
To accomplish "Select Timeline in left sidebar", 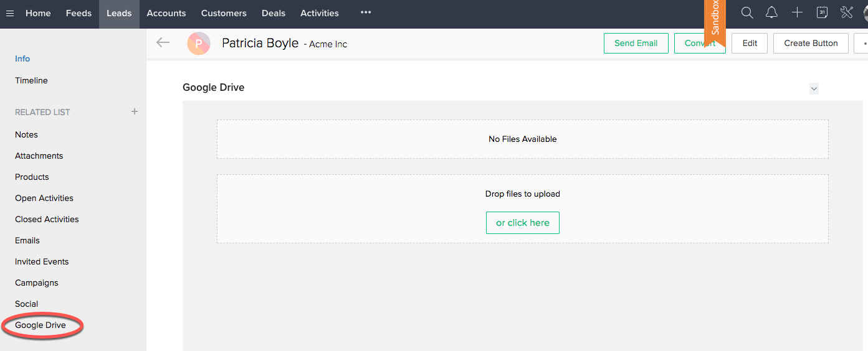I will [31, 80].
